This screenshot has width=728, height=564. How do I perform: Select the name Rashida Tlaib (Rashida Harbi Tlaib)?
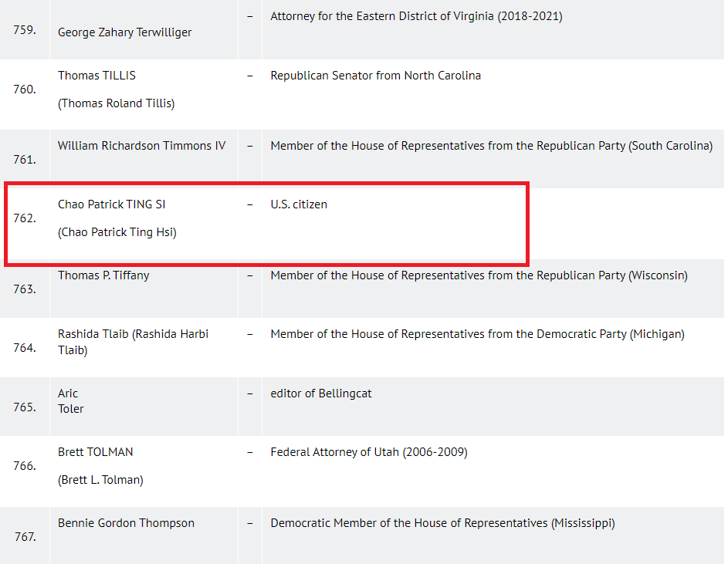click(133, 342)
